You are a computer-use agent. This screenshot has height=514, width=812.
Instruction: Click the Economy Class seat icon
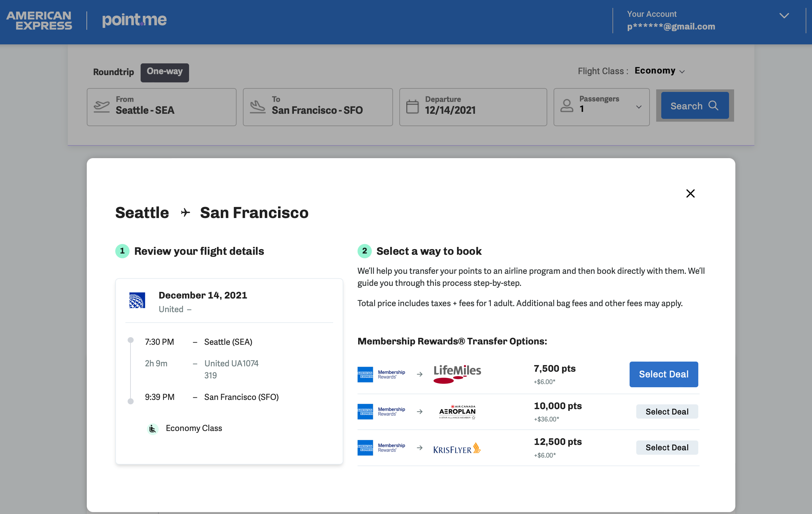[x=152, y=429]
